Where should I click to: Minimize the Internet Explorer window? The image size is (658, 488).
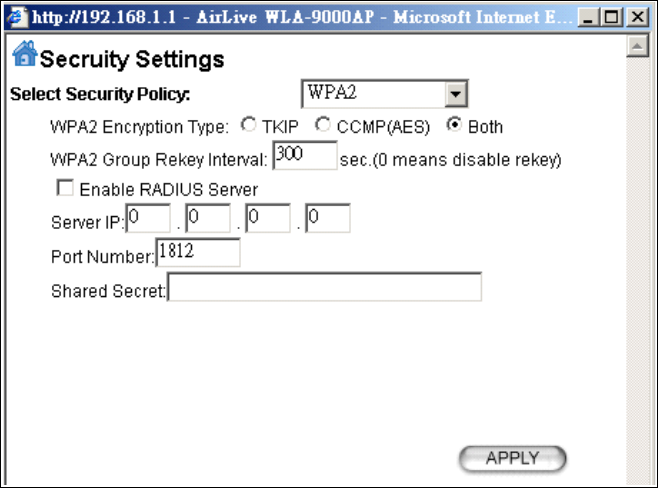click(588, 18)
